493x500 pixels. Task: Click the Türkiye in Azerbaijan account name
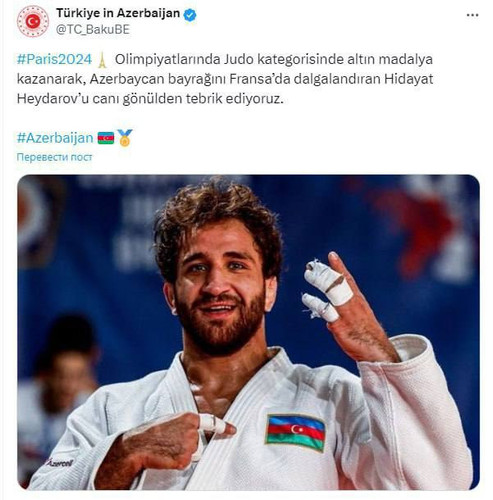(118, 14)
